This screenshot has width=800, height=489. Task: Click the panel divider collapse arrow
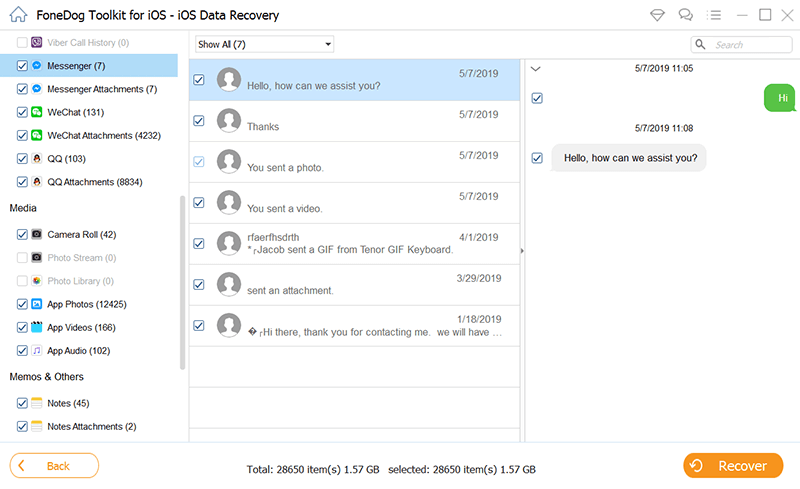pos(522,251)
